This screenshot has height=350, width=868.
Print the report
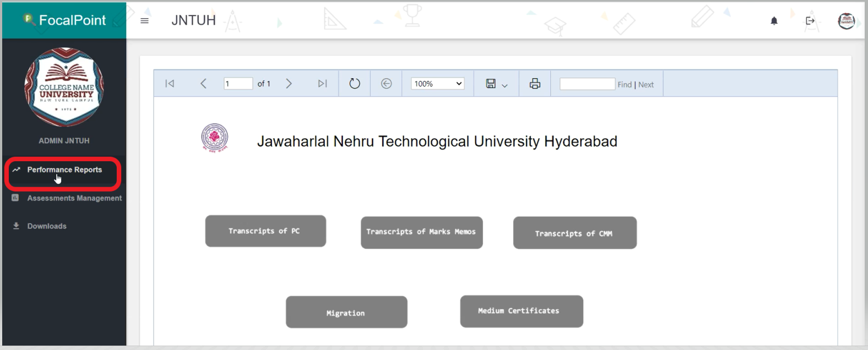tap(534, 84)
